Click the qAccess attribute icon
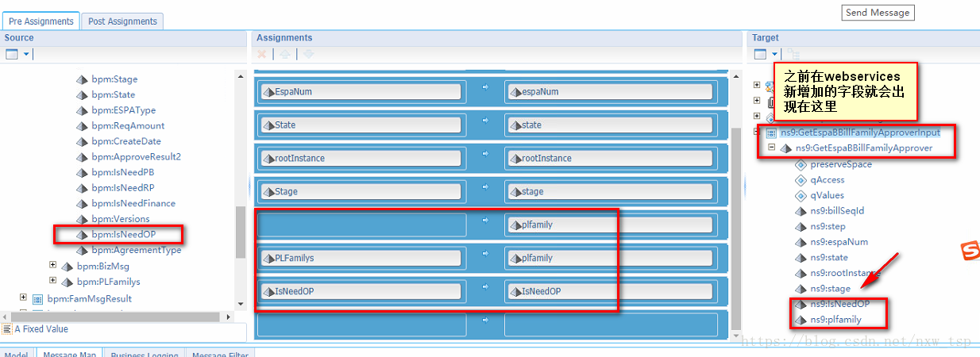The width and height of the screenshot is (980, 357). [x=801, y=180]
